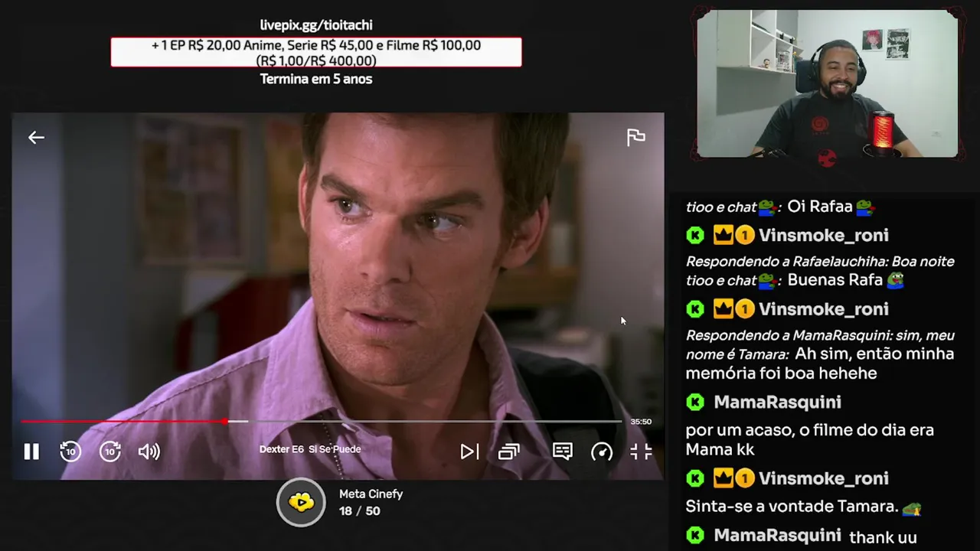Viewport: 980px width, 551px height.
Task: Open the livepix.gg/tioitachi link
Action: (x=316, y=25)
